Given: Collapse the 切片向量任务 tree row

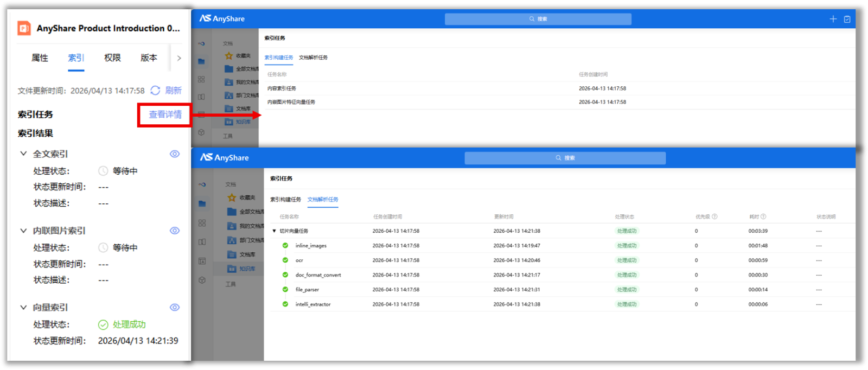Looking at the screenshot, I should click(x=275, y=231).
